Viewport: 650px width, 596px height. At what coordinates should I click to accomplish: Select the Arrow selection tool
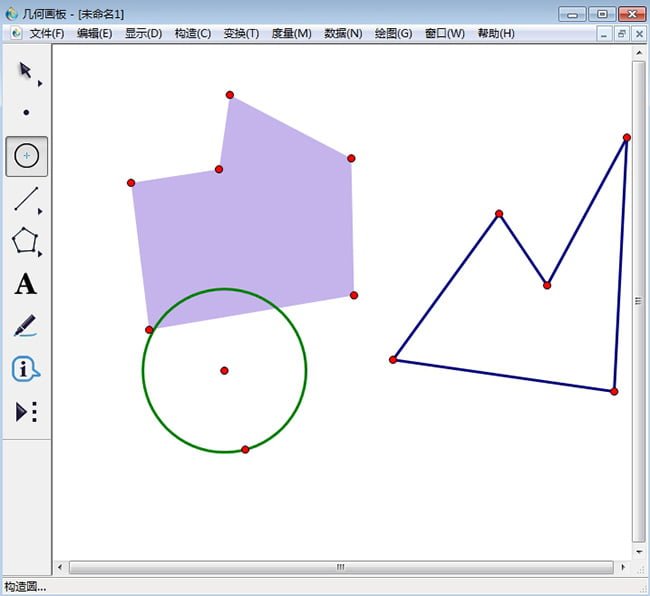pyautogui.click(x=26, y=71)
